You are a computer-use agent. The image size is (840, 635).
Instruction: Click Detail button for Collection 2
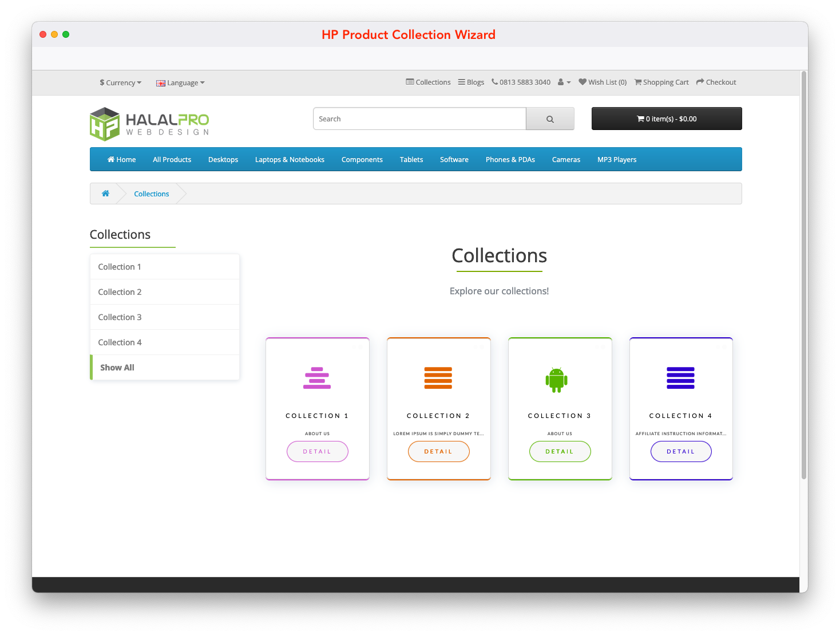click(438, 452)
